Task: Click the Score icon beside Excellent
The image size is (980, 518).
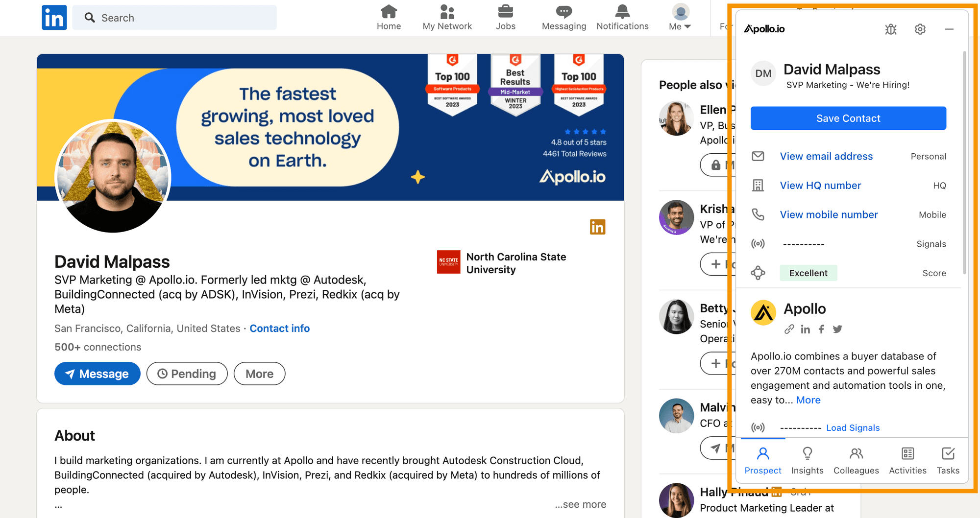Action: pyautogui.click(x=758, y=273)
